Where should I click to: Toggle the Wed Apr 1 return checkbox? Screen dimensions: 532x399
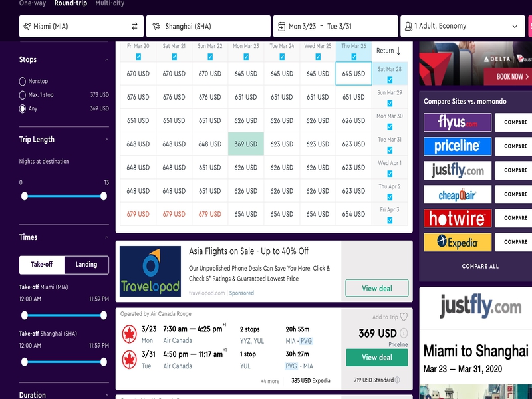tap(390, 174)
